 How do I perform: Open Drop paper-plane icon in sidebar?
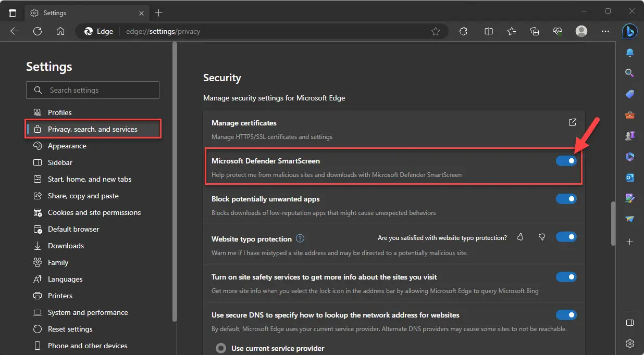point(630,219)
